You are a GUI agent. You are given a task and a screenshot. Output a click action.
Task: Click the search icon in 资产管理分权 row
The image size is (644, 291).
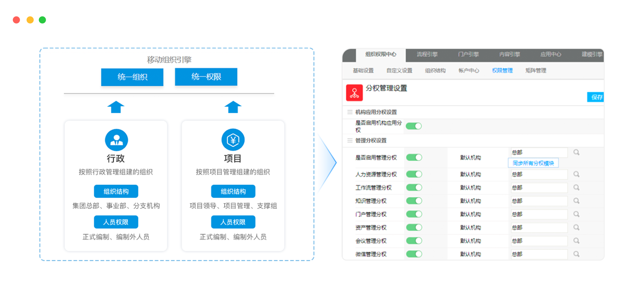pyautogui.click(x=576, y=228)
